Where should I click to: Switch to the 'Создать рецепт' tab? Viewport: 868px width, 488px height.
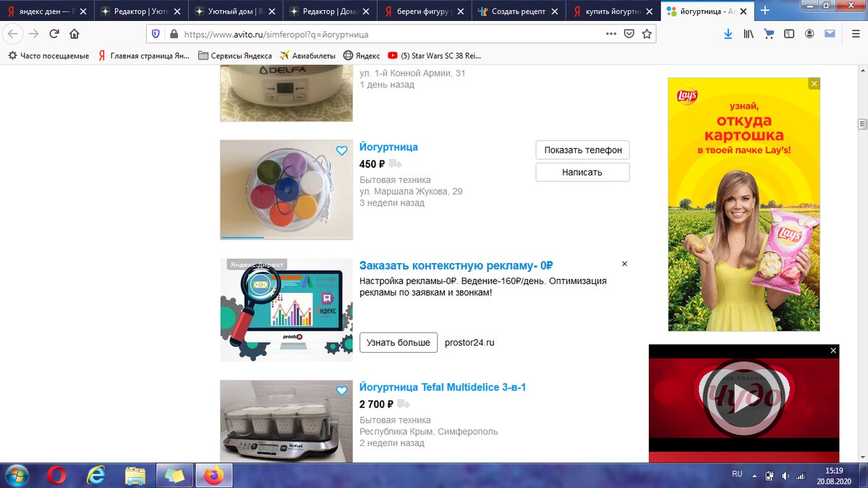[x=519, y=12]
